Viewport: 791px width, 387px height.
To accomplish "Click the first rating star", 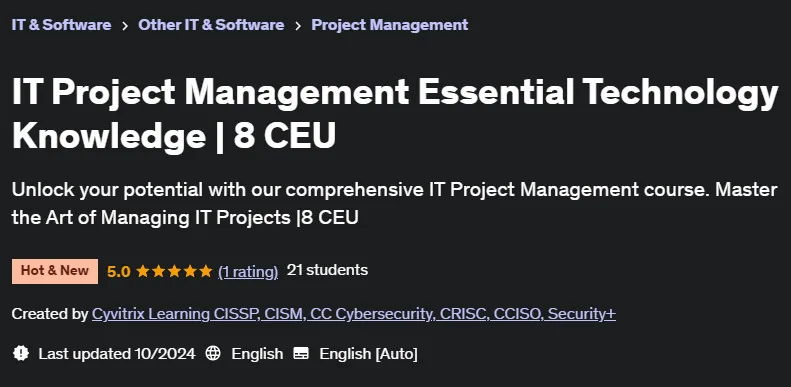I will [x=143, y=271].
